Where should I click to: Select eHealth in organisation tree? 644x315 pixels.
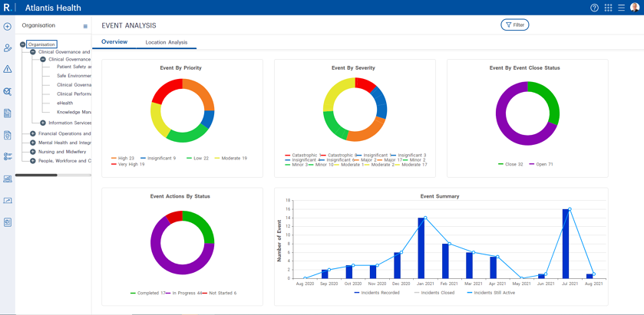(x=64, y=103)
